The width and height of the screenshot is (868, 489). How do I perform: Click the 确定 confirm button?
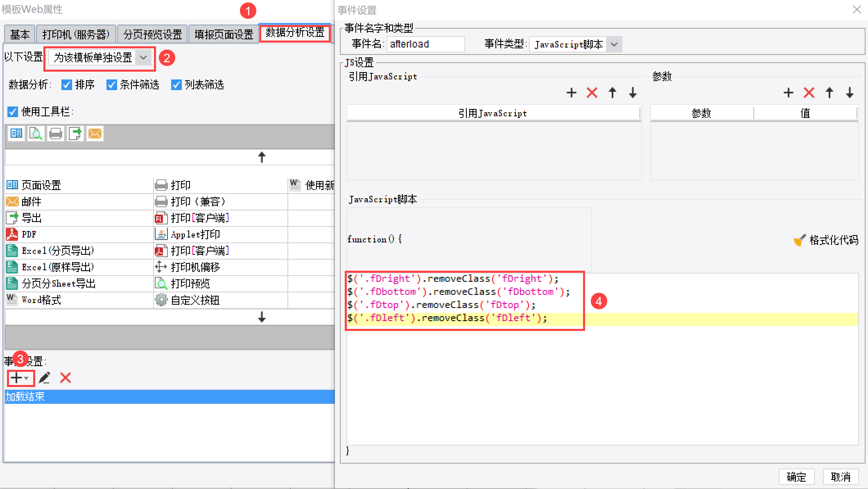click(796, 477)
